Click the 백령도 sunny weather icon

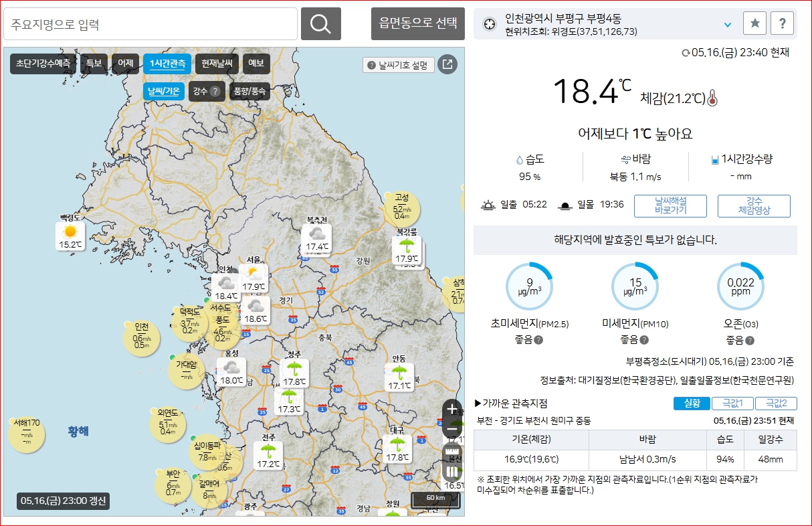click(70, 232)
